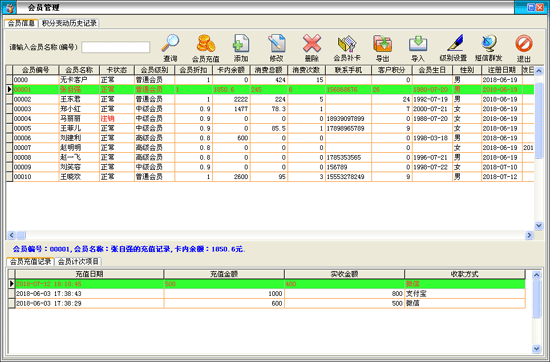The width and height of the screenshot is (550, 362).
Task: Select member 刘英容 row
Action: tap(270, 167)
